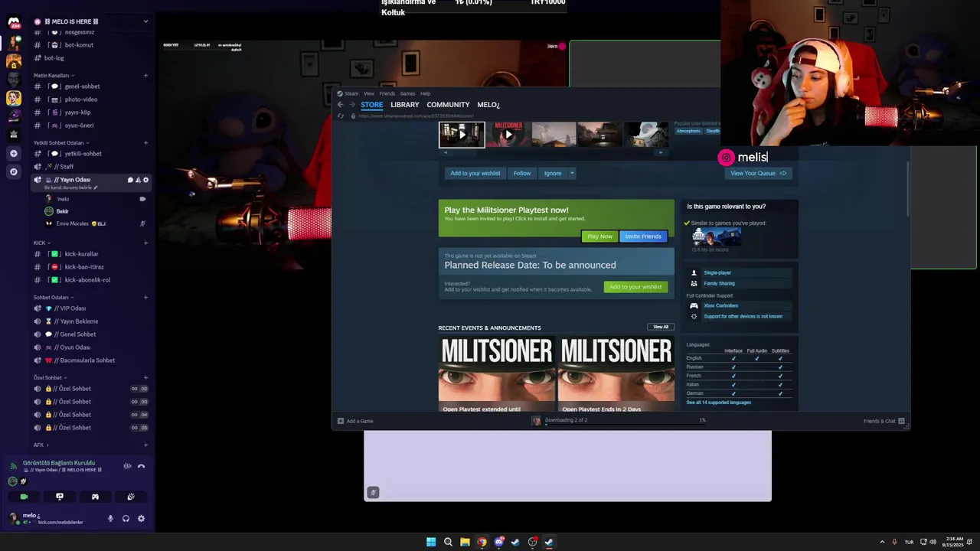Add a server in Discord

click(x=14, y=154)
